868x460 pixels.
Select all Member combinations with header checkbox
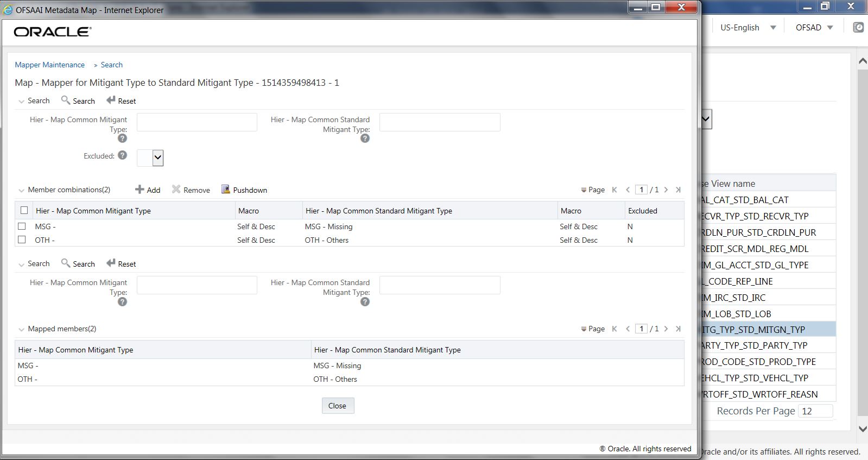click(24, 210)
